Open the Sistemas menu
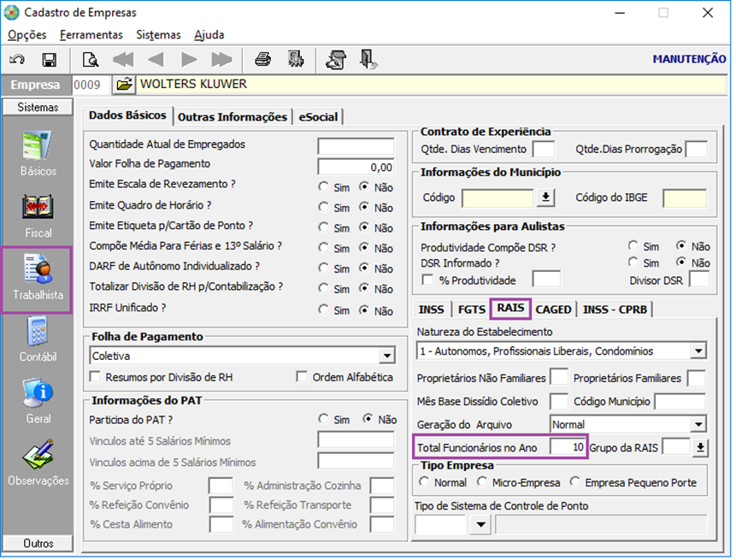The width and height of the screenshot is (736, 560). click(158, 35)
